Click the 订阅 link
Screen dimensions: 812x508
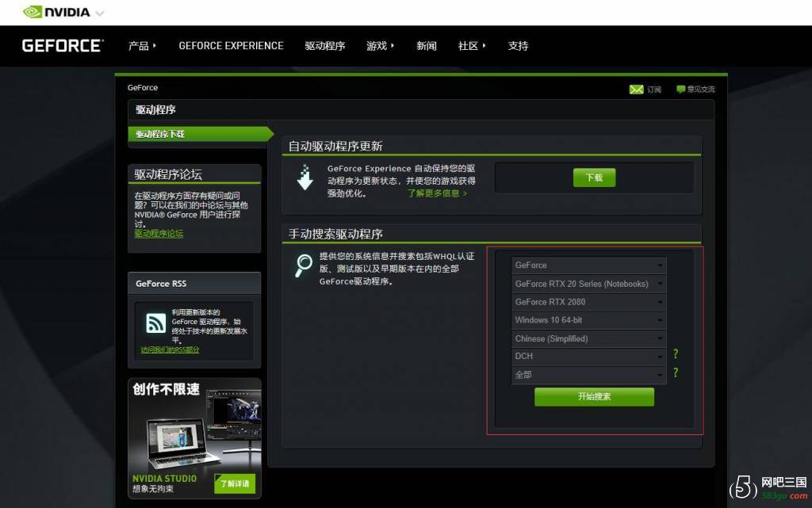654,90
